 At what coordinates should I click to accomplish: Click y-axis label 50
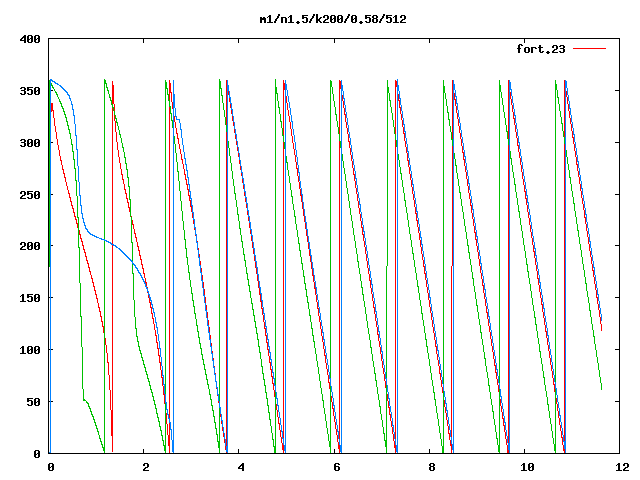[34, 402]
